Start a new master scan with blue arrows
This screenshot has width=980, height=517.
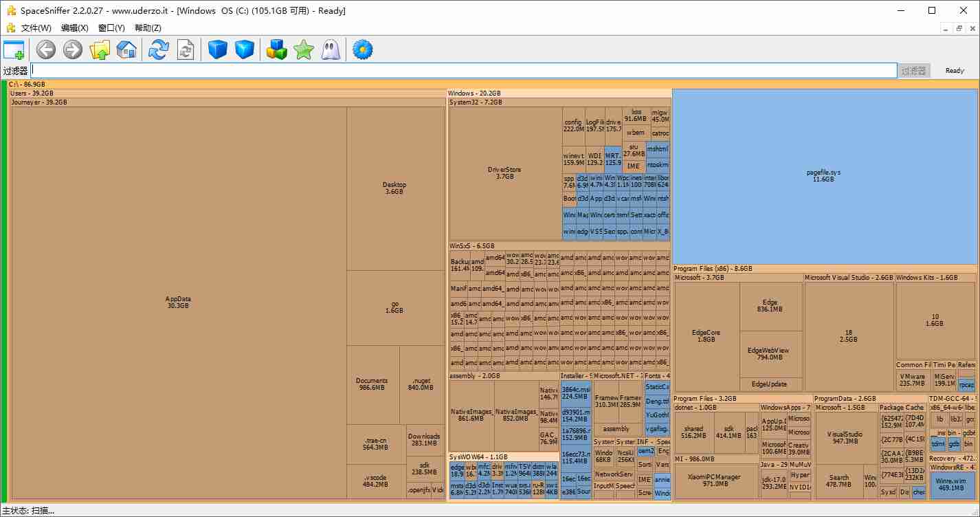pyautogui.click(x=159, y=49)
